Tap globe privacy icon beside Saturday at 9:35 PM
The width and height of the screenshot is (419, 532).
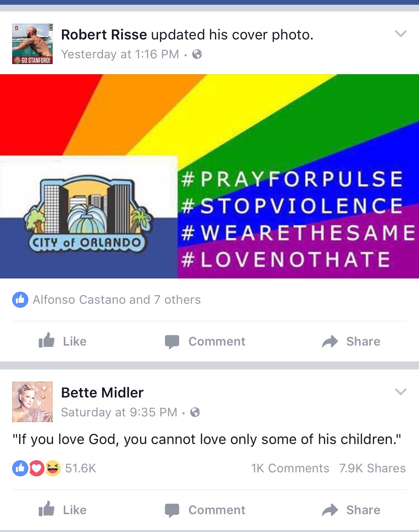pyautogui.click(x=195, y=412)
